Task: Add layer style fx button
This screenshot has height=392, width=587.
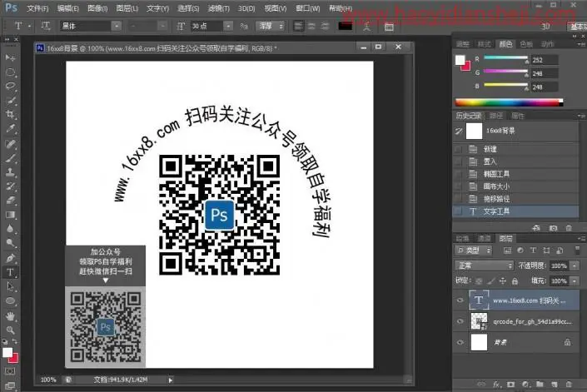Action: (496, 385)
